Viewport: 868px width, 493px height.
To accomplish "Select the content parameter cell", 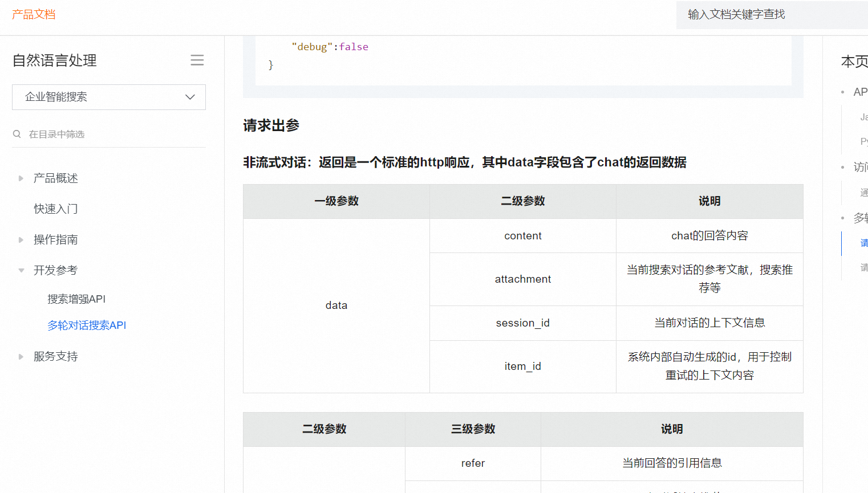I will 523,236.
